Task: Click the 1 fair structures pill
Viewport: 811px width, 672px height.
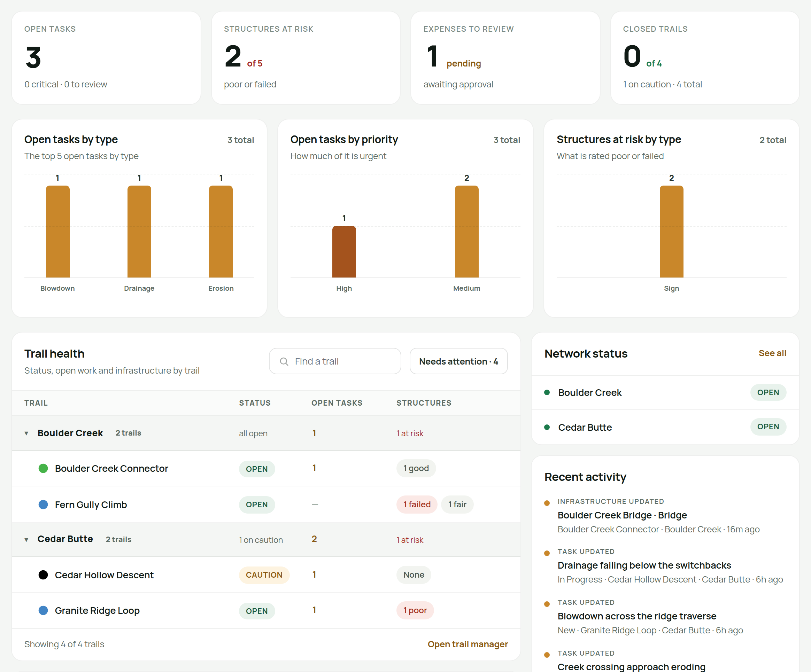Action: tap(457, 504)
